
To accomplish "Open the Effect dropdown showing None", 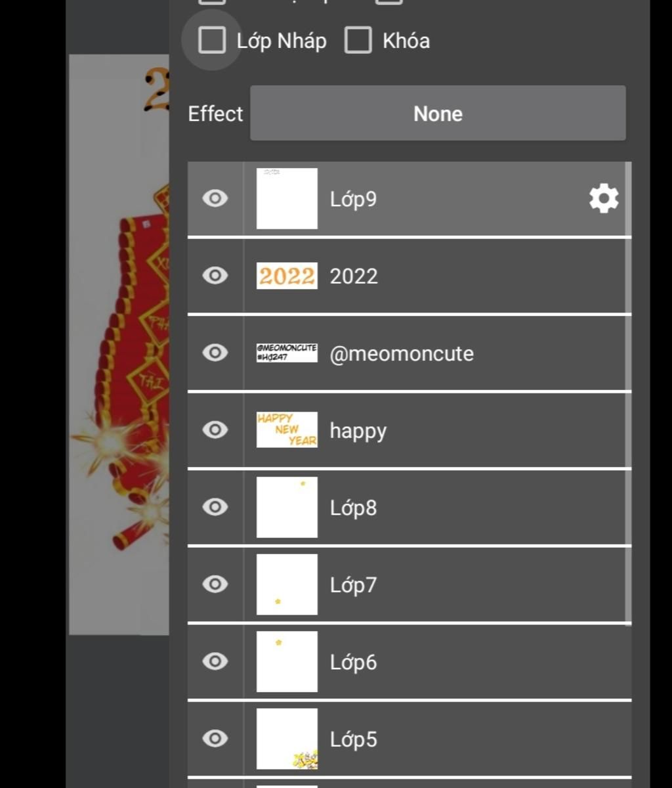I will click(x=438, y=114).
